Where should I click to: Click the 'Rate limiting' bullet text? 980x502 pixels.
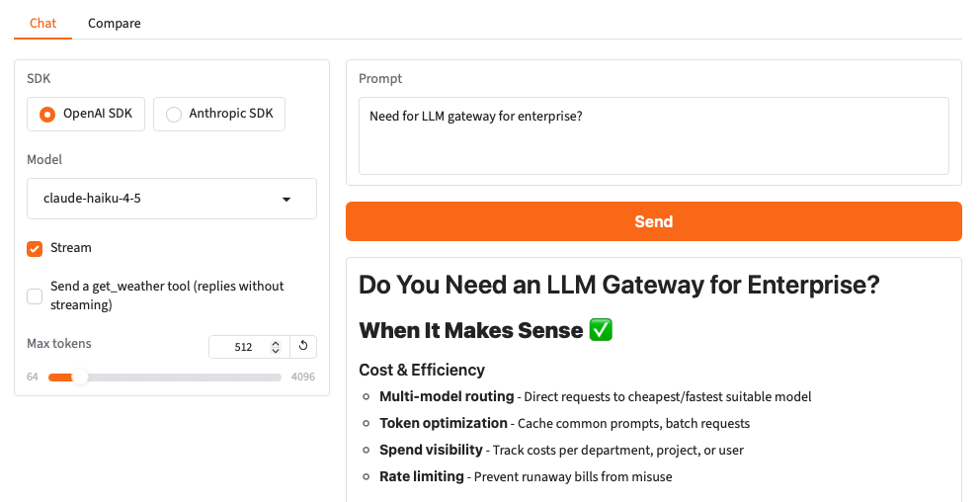(x=421, y=476)
